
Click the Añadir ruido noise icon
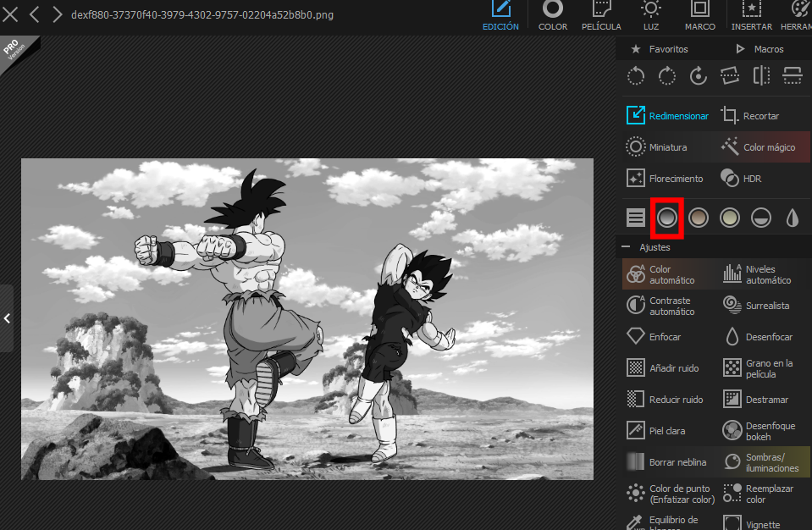point(635,368)
